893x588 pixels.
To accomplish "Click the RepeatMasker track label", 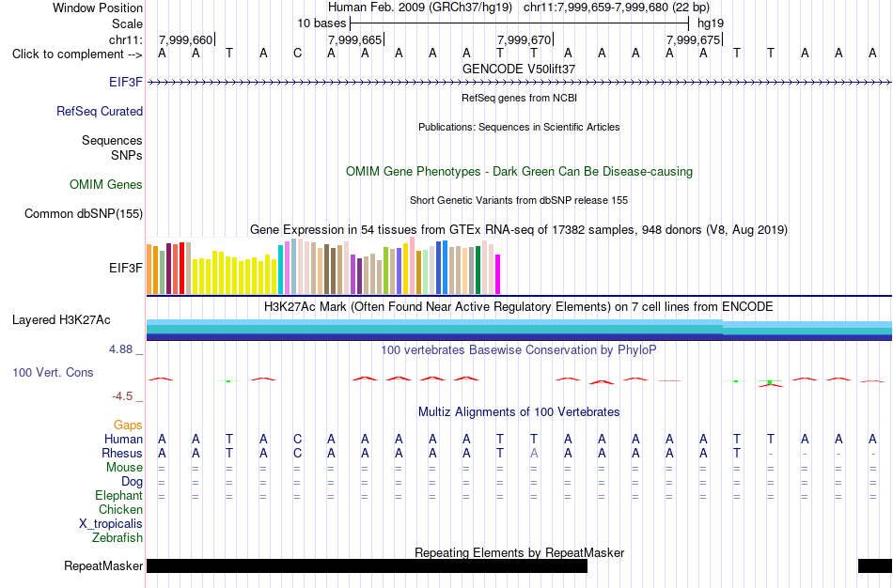I will point(103,565).
